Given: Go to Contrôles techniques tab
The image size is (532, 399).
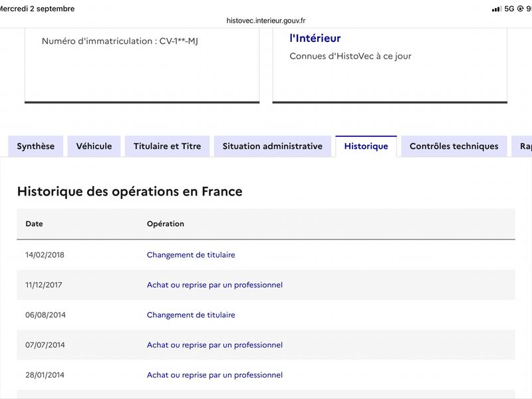Looking at the screenshot, I should [x=454, y=146].
